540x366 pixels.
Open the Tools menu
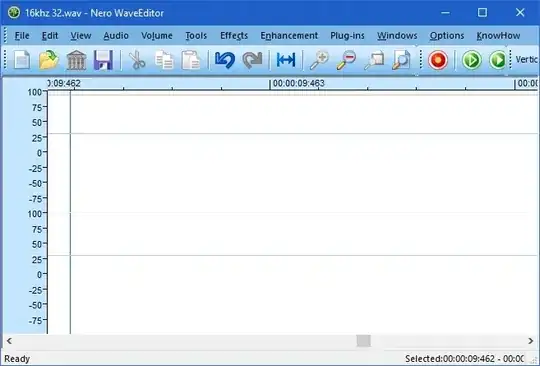click(196, 36)
